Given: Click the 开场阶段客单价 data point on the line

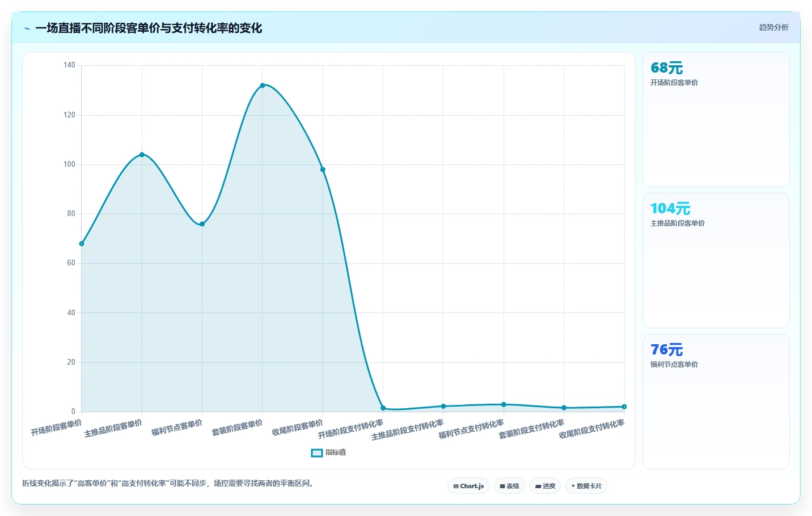Looking at the screenshot, I should [x=82, y=244].
